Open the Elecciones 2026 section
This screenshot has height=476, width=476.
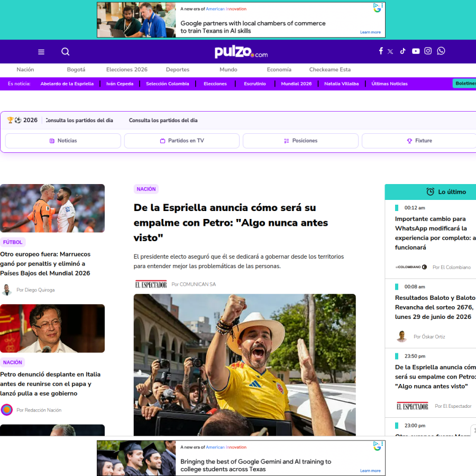click(x=126, y=69)
